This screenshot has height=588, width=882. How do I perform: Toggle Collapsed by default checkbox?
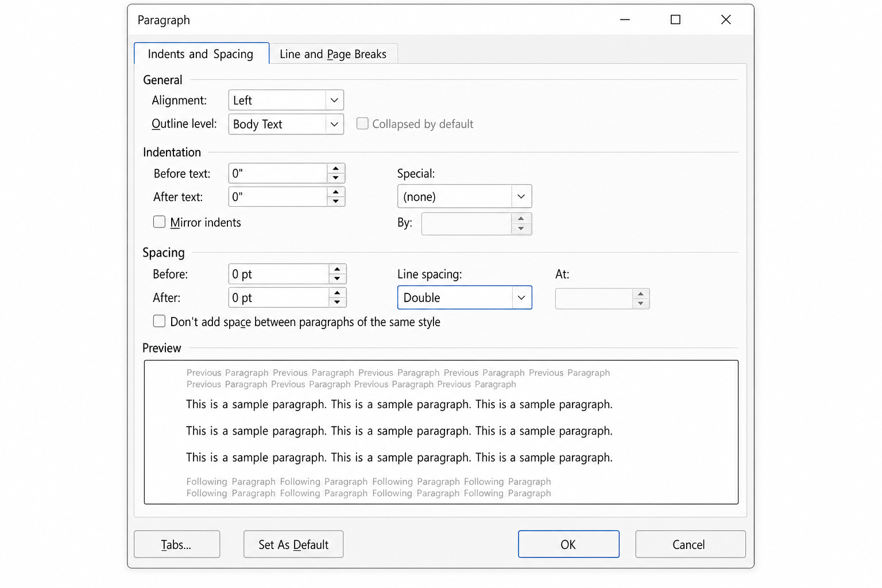click(x=362, y=123)
